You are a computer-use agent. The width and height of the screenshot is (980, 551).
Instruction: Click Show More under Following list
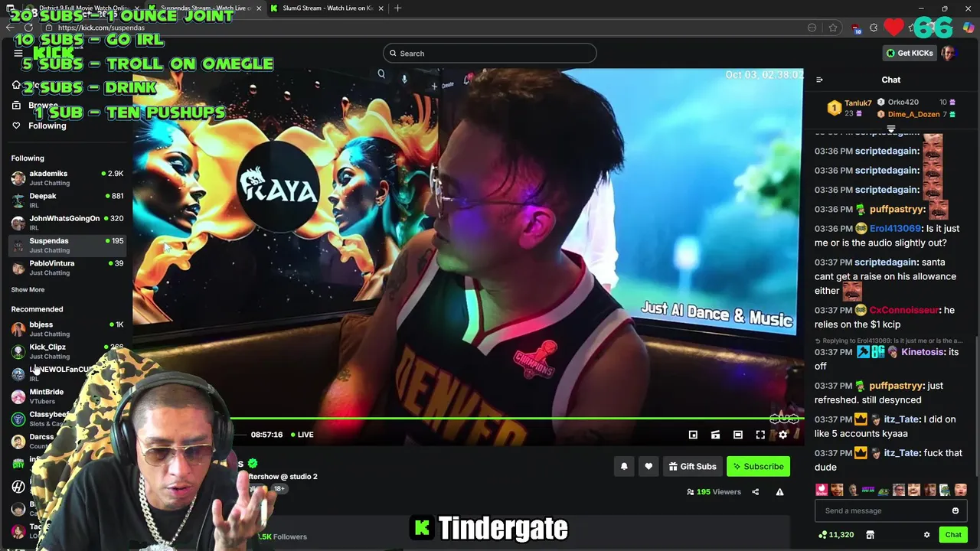pyautogui.click(x=28, y=289)
